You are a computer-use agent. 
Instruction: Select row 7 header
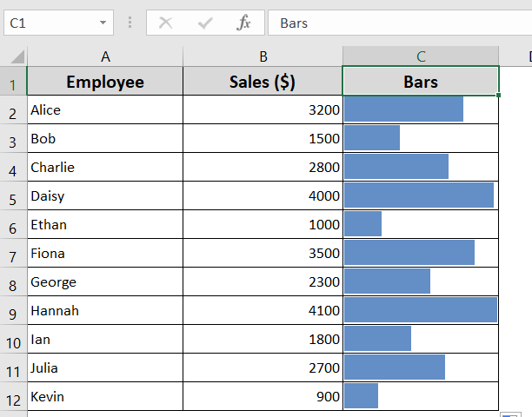[13, 253]
